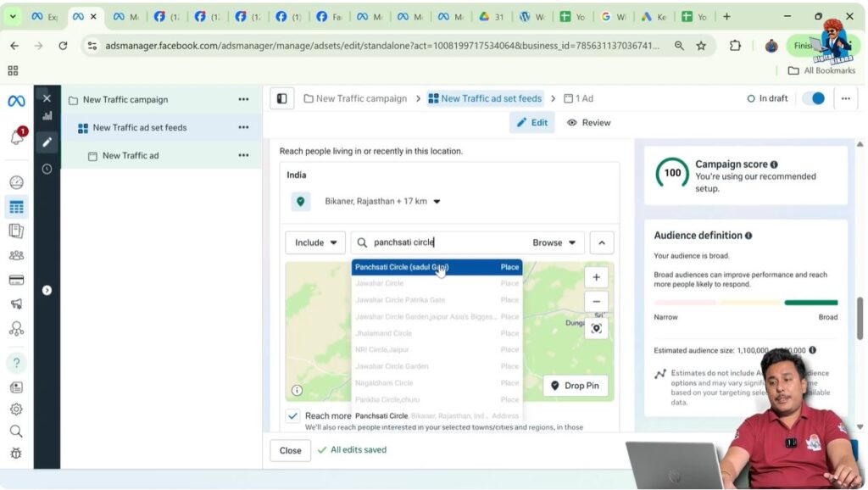The image size is (868, 490).
Task: Open Bikaner, Rajasthan + 17 km radius dropdown
Action: pyautogui.click(x=382, y=202)
